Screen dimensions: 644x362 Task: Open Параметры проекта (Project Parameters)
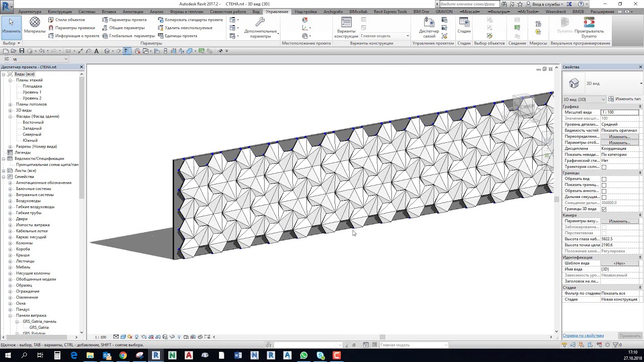pos(124,20)
